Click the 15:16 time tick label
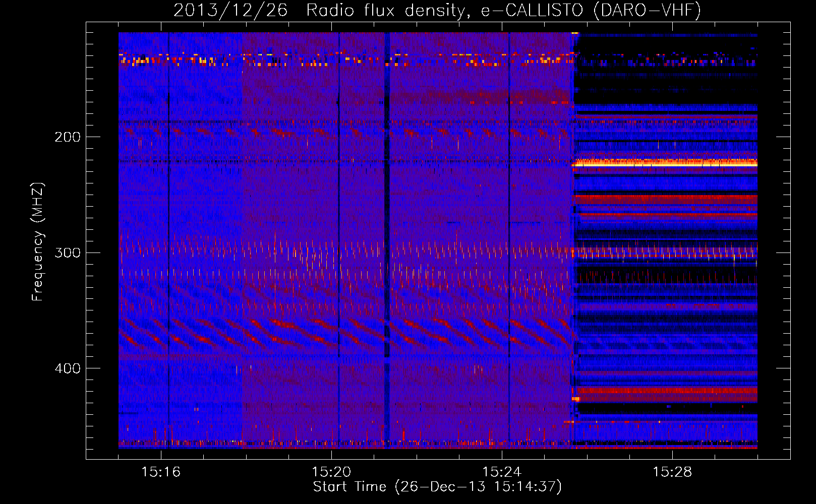Viewport: 816px width, 504px height. click(161, 472)
